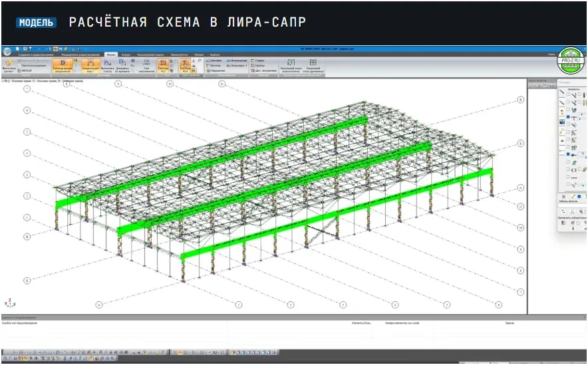Switch to the Анализ ribbon tab
The height and width of the screenshot is (365, 588).
tap(126, 55)
